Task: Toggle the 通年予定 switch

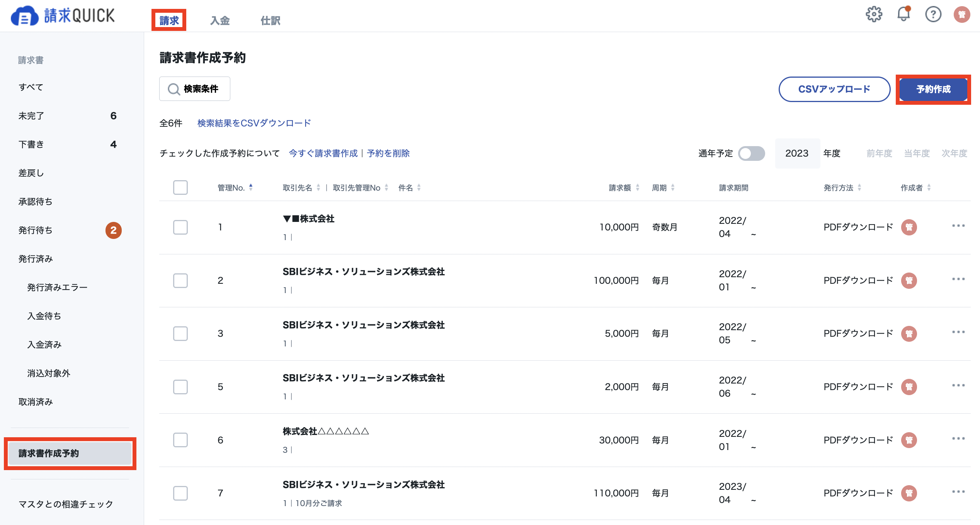Action: [x=751, y=153]
